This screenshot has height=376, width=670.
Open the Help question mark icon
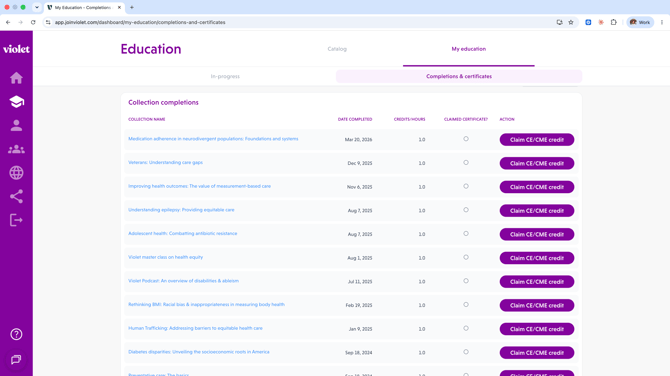coord(16,334)
